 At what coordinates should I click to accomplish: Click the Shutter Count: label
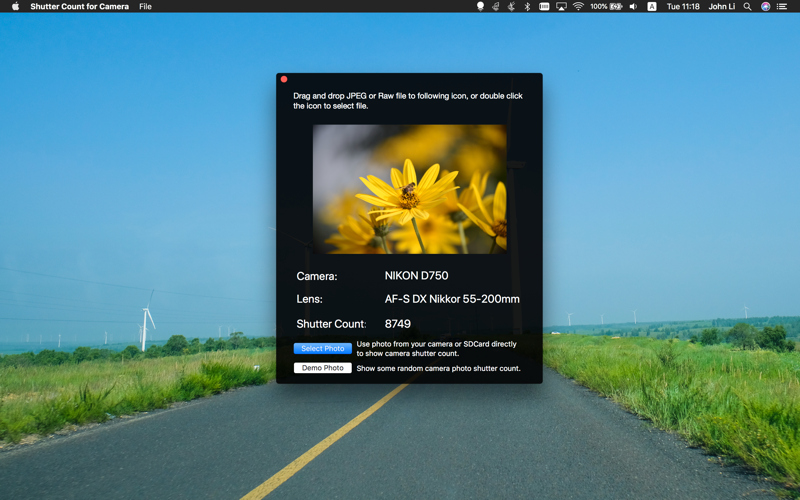pyautogui.click(x=332, y=324)
